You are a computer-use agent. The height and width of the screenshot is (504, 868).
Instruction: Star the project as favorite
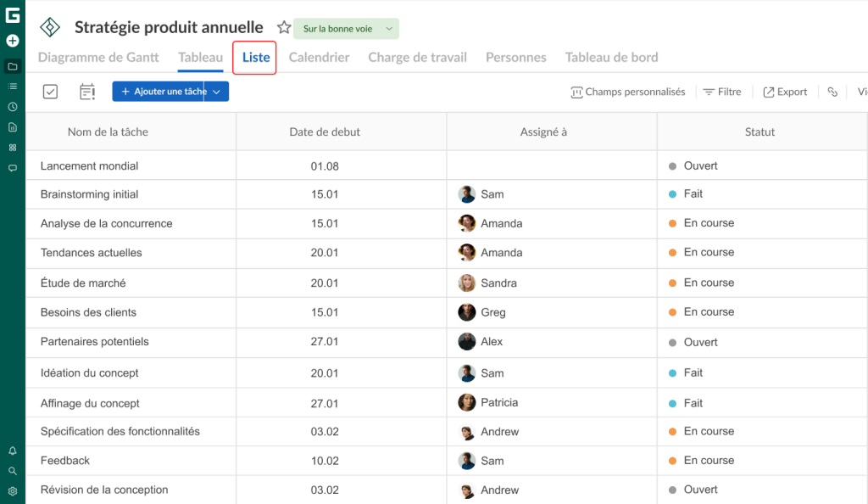pyautogui.click(x=284, y=27)
